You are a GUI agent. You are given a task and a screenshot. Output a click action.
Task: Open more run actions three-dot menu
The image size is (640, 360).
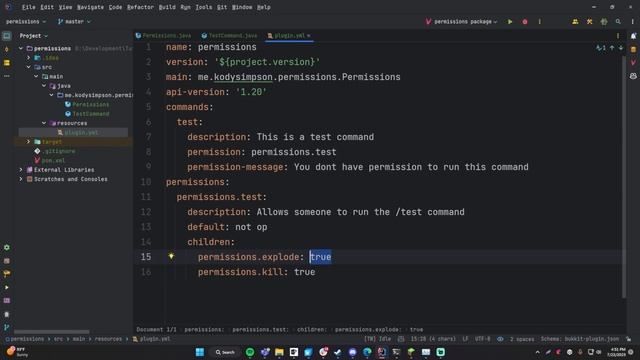540,22
